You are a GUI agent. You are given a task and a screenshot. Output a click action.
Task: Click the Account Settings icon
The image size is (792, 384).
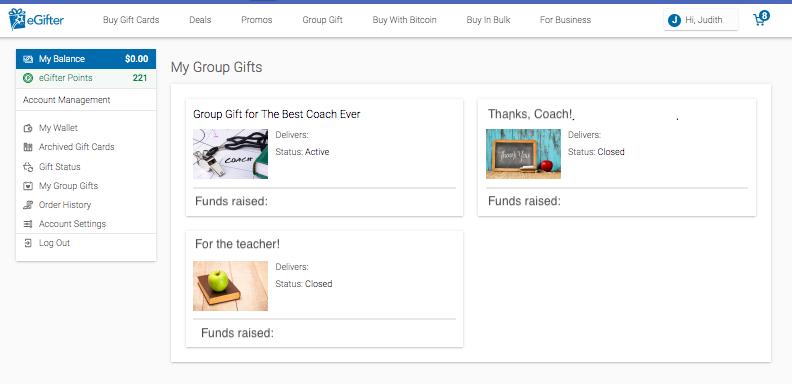click(x=28, y=224)
